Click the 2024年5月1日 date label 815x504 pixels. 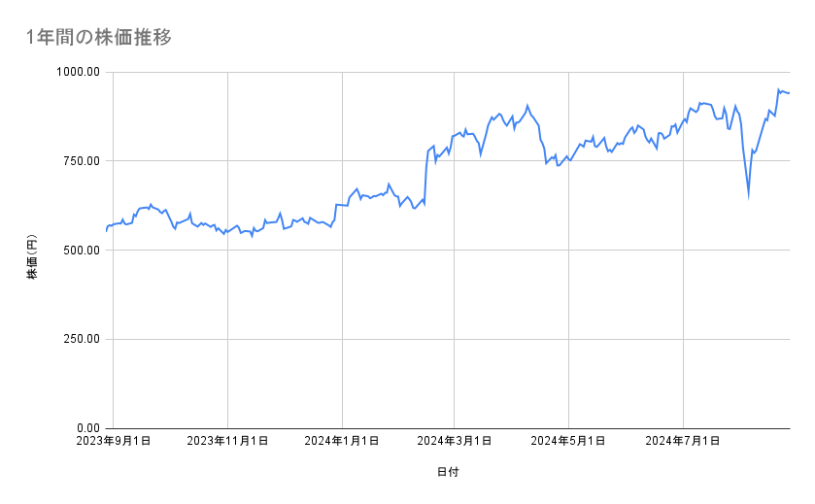569,441
